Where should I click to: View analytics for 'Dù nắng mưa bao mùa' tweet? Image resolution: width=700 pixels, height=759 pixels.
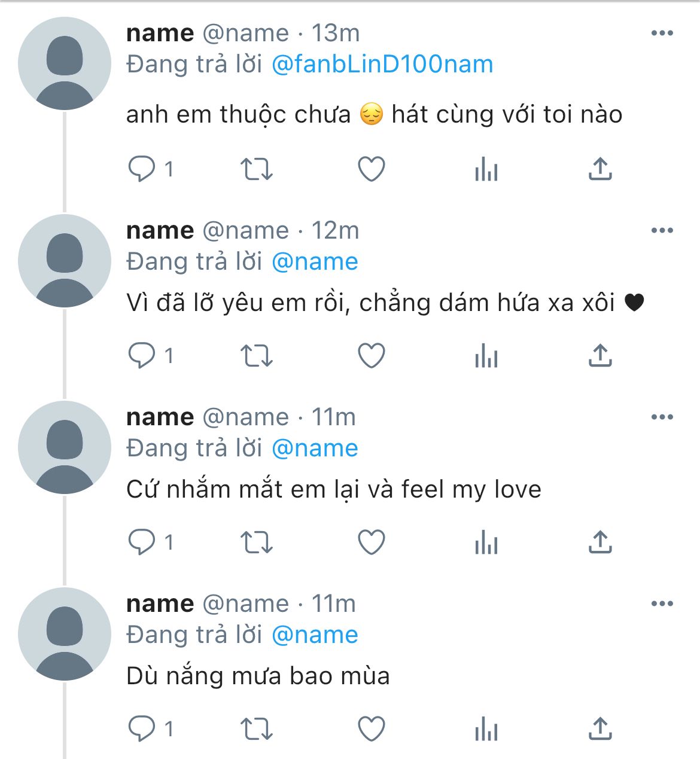pos(486,729)
